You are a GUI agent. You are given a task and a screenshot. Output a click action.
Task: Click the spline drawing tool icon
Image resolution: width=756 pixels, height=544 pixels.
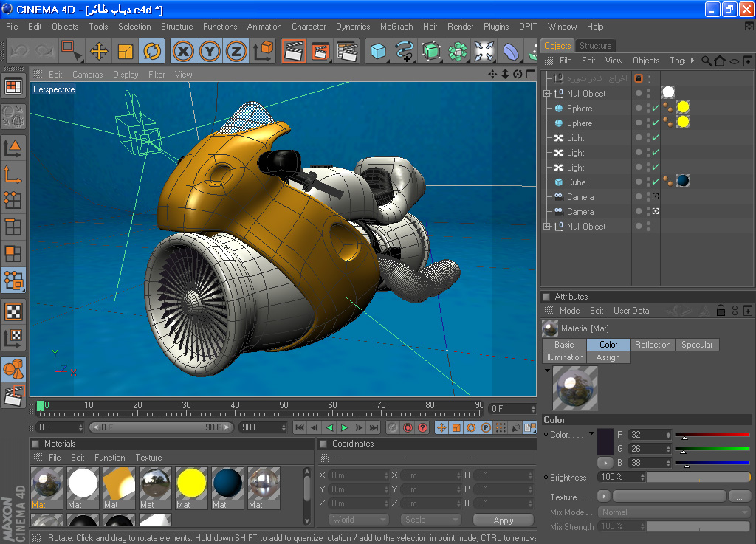405,51
